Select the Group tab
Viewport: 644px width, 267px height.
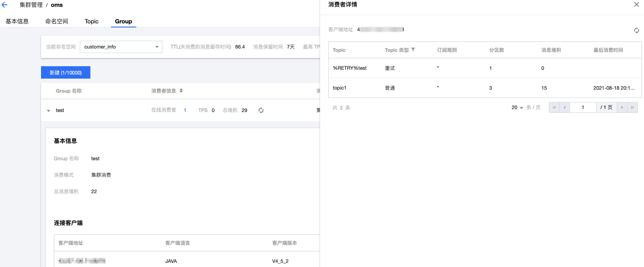coord(123,21)
